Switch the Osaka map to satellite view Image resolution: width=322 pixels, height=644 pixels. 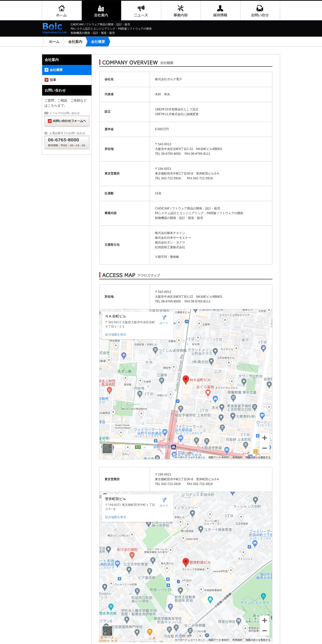coord(107,448)
